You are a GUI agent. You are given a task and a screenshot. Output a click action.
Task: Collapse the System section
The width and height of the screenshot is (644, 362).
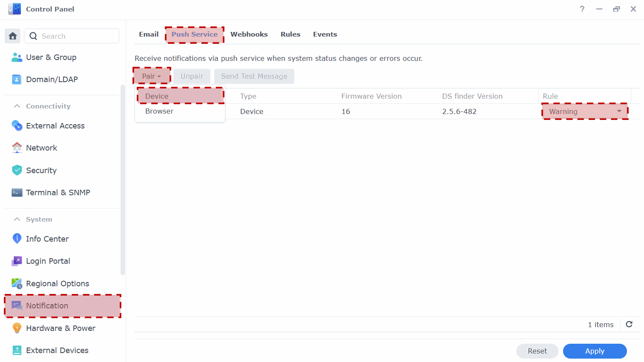point(17,219)
